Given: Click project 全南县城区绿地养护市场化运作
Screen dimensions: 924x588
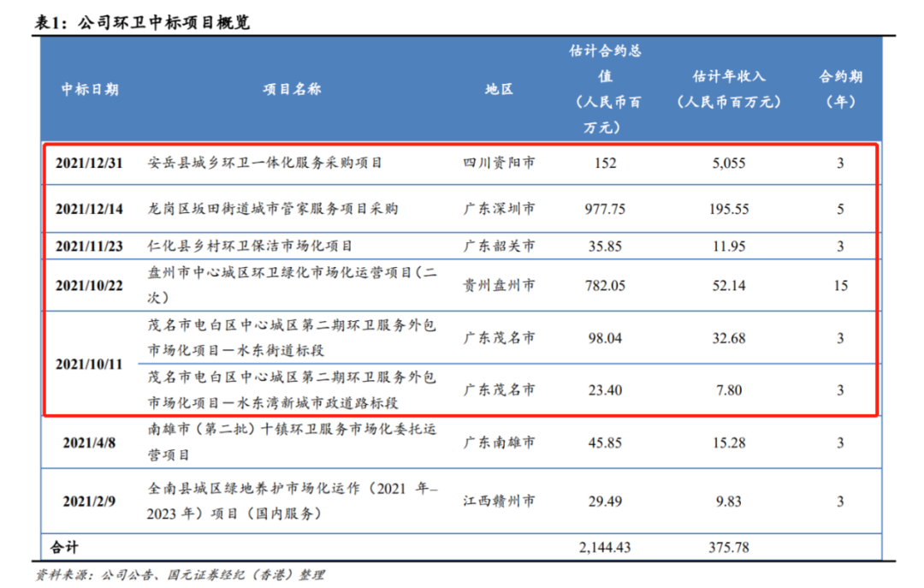Looking at the screenshot, I should (x=292, y=502).
